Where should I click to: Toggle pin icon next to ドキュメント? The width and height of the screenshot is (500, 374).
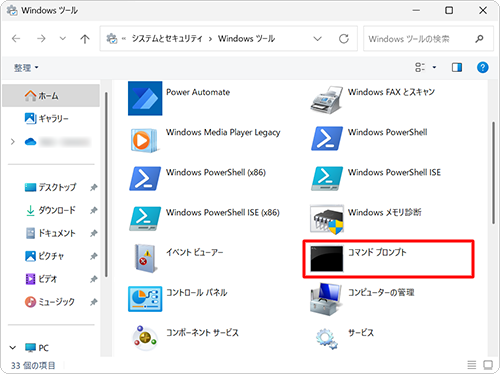(94, 233)
